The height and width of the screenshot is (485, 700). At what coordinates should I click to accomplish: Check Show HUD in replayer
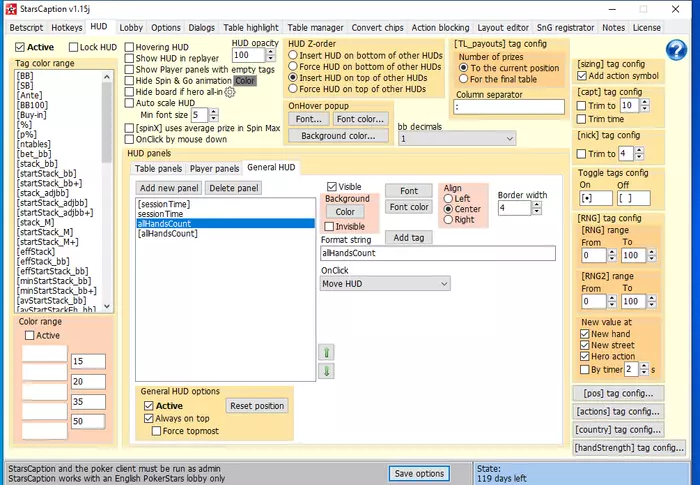click(x=129, y=59)
